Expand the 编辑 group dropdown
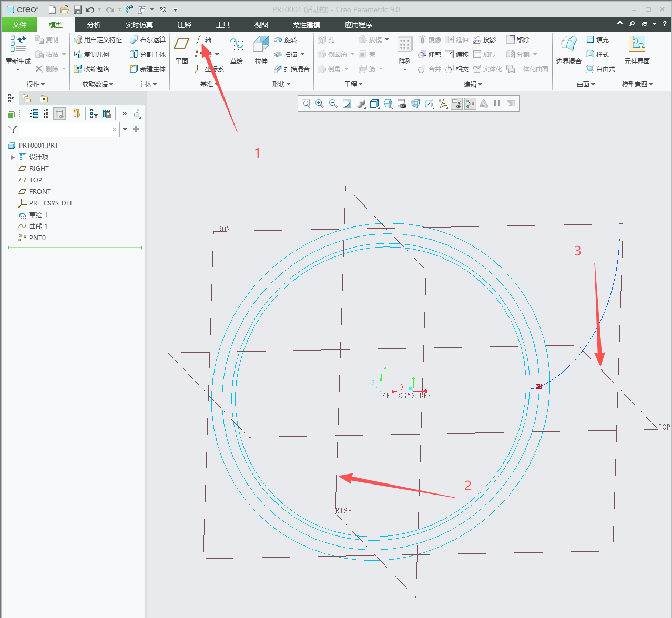The width and height of the screenshot is (672, 618). point(472,84)
